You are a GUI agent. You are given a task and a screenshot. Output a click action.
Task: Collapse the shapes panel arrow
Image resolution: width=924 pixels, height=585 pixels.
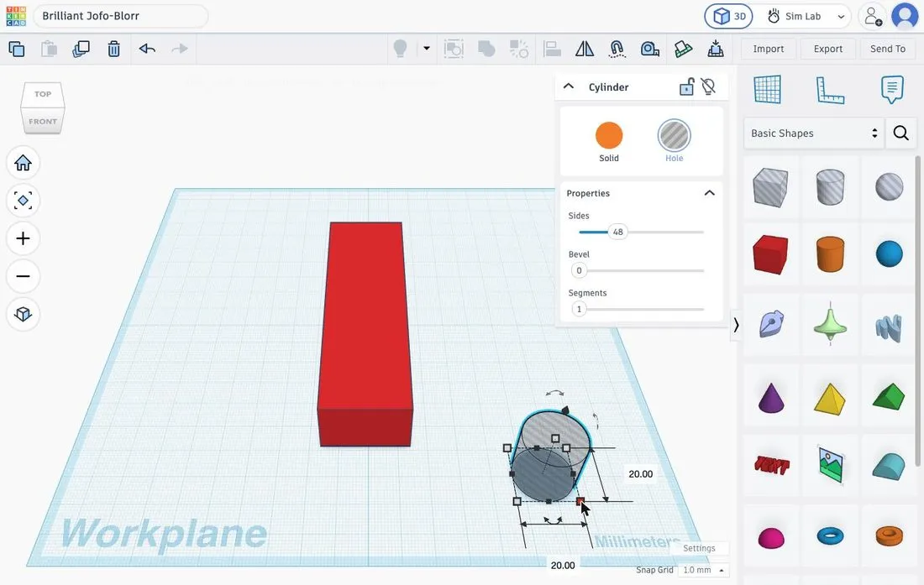coord(736,325)
